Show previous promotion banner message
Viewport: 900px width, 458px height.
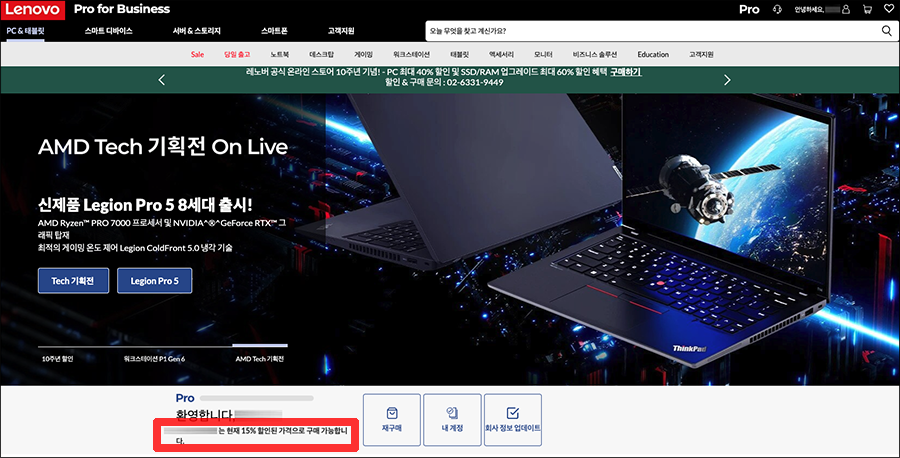coord(161,80)
